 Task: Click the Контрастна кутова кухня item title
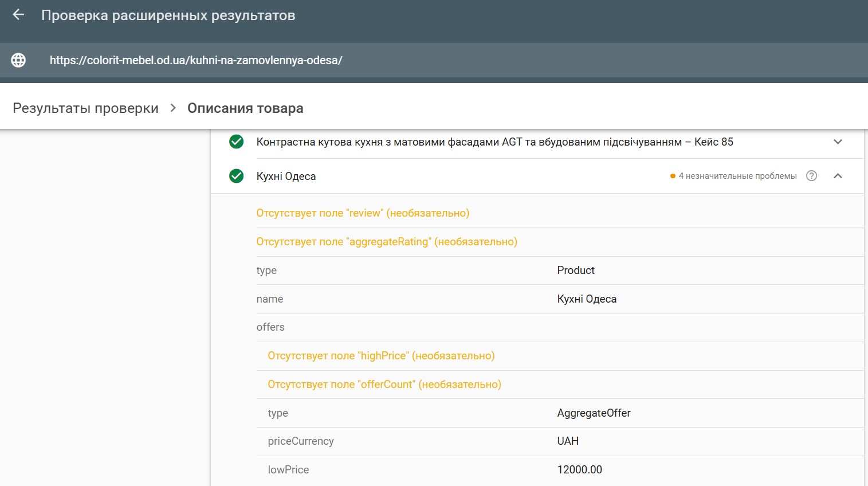pyautogui.click(x=494, y=142)
